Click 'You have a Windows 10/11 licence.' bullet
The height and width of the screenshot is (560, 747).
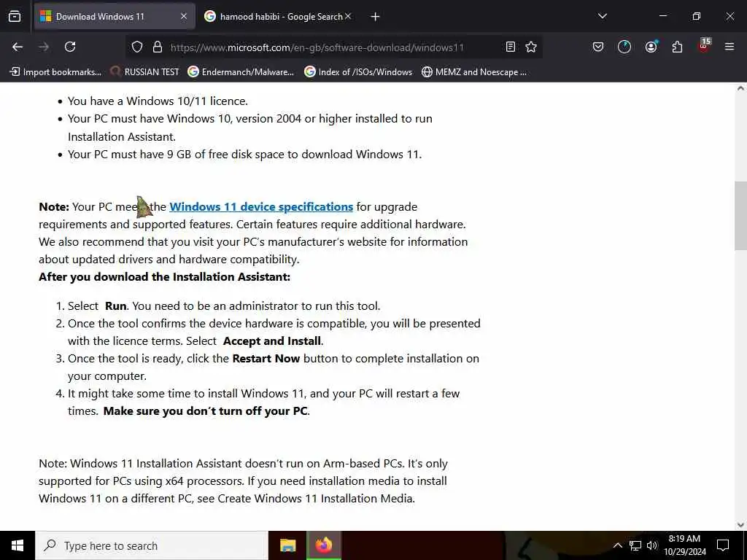click(x=158, y=101)
